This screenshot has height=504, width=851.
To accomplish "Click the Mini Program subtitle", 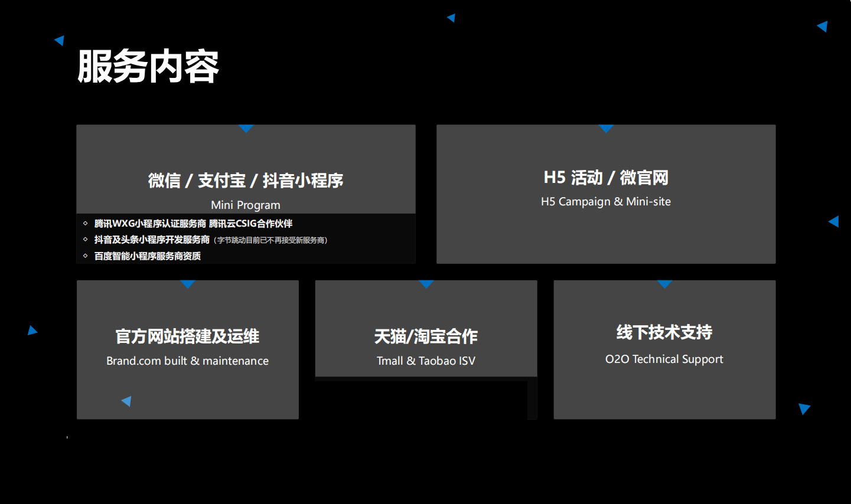I will point(246,205).
